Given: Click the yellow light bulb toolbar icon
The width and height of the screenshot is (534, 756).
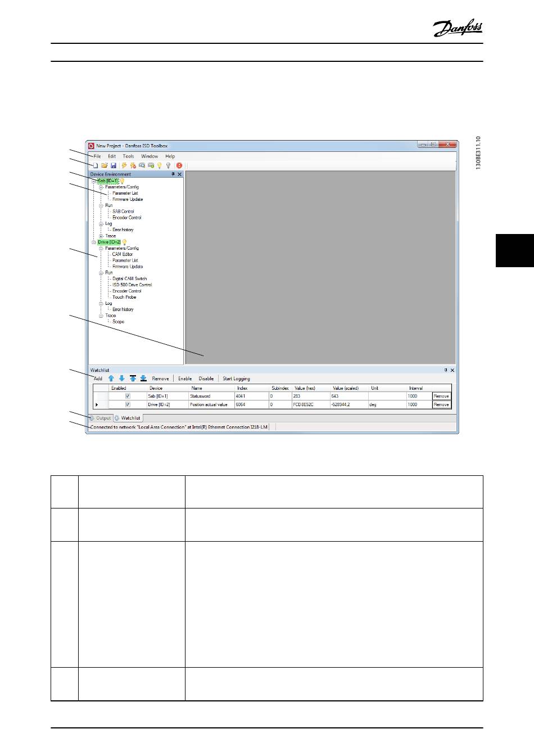Looking at the screenshot, I should pos(160,165).
